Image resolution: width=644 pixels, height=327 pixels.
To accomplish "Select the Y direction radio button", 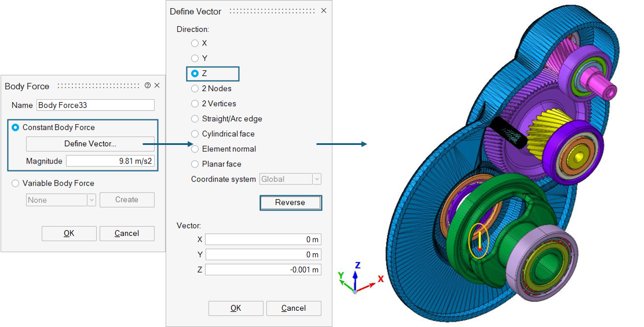I will point(195,59).
